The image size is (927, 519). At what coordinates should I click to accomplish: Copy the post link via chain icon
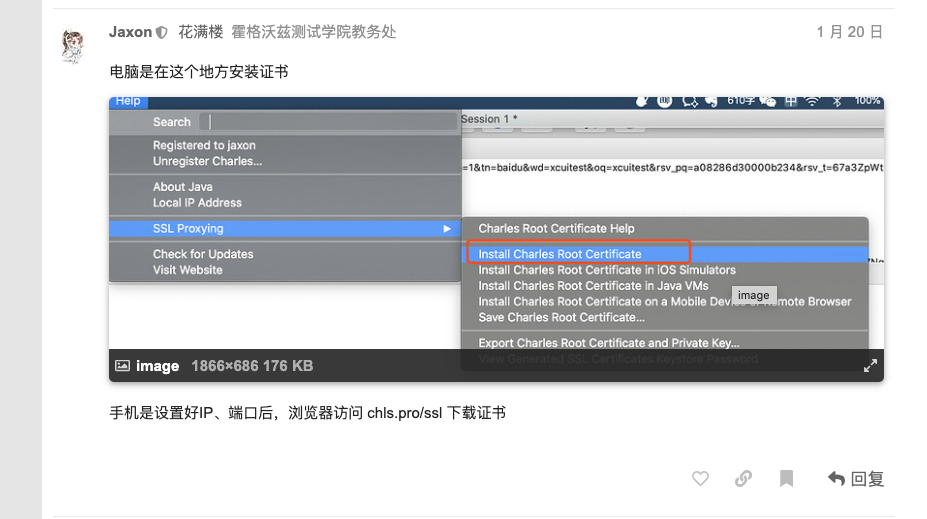click(743, 478)
